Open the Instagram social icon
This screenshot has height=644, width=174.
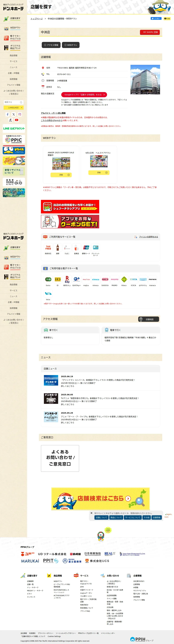pos(20,114)
